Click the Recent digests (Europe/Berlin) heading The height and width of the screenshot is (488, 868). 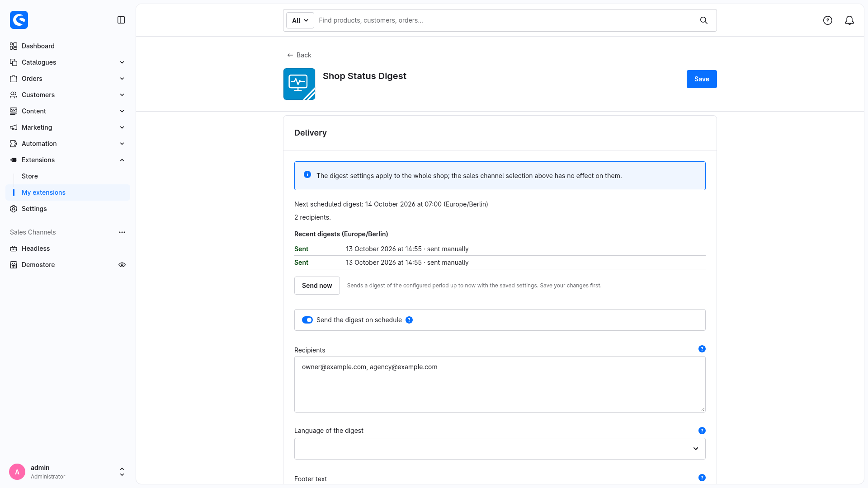tap(341, 234)
